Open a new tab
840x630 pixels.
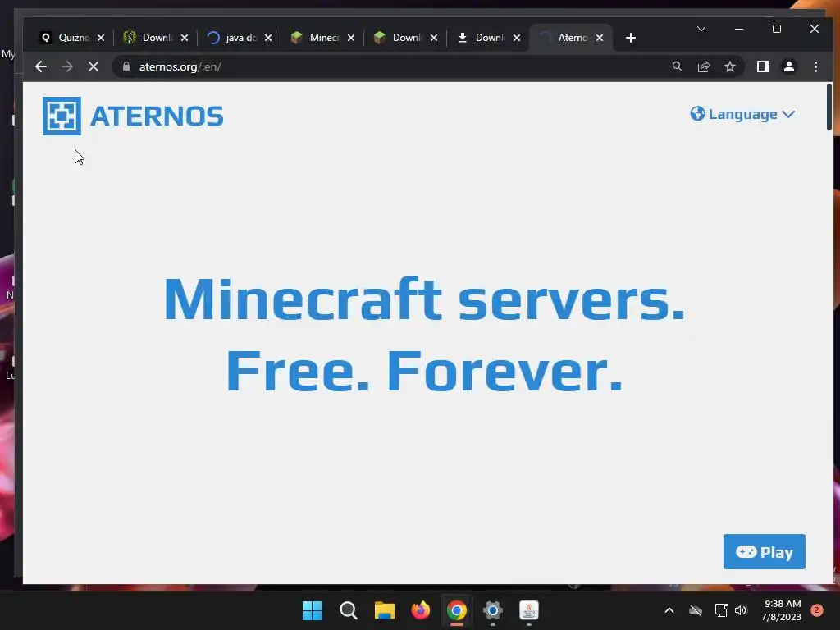[631, 38]
